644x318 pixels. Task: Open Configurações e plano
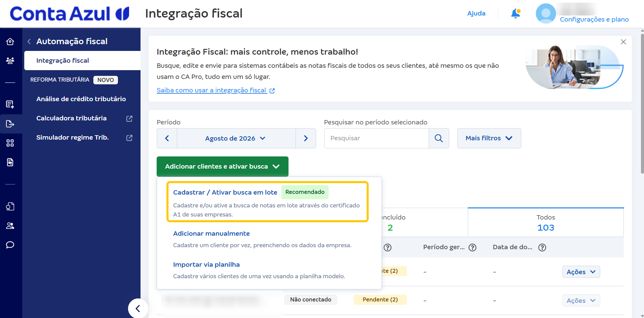tap(594, 20)
